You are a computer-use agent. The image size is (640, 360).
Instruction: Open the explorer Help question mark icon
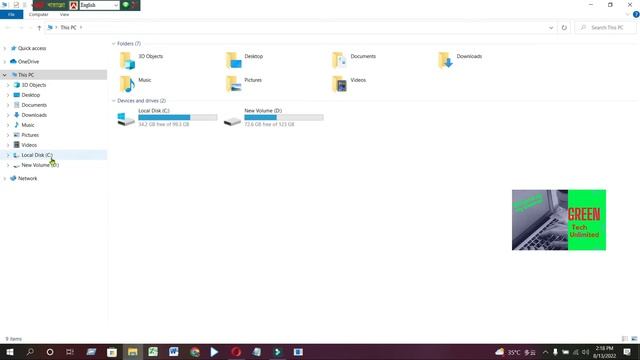click(636, 14)
